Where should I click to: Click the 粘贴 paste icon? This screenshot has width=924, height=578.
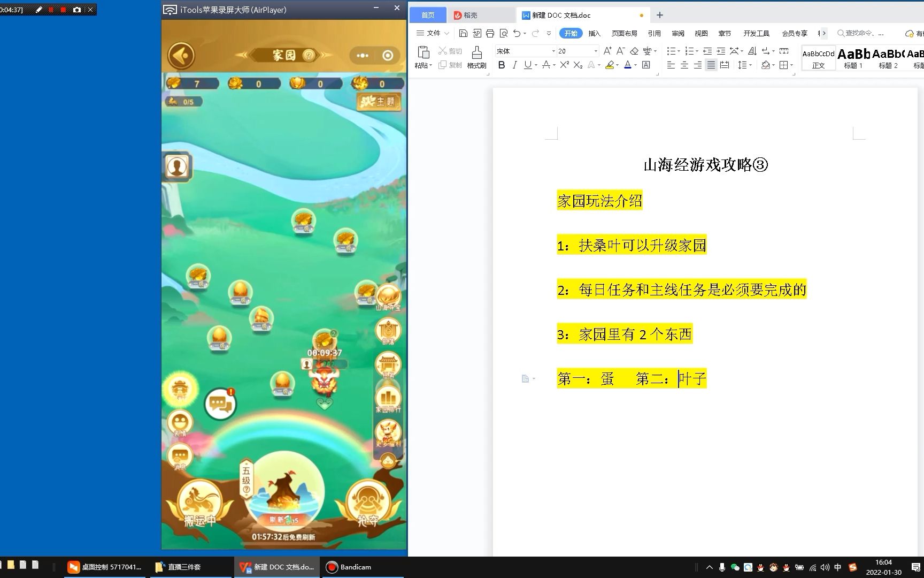pos(423,52)
